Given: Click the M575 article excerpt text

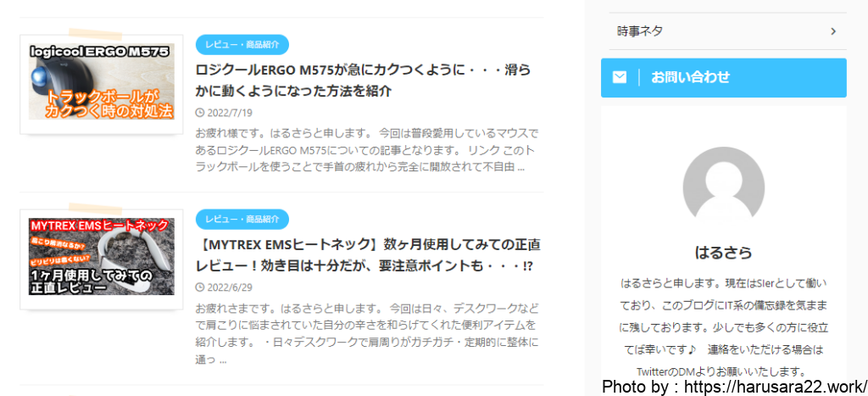Looking at the screenshot, I should [367, 150].
